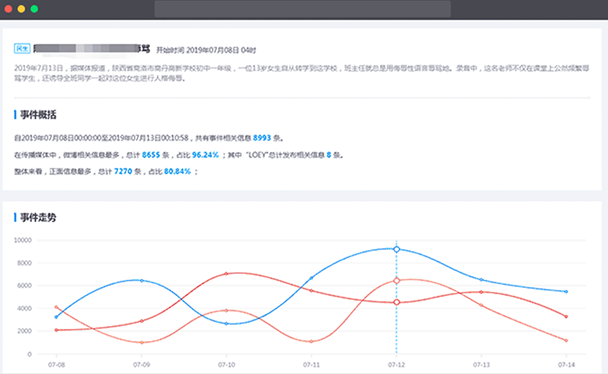Click the dark red line point at 07-08
Image resolution: width=608 pixels, height=374 pixels.
point(56,330)
